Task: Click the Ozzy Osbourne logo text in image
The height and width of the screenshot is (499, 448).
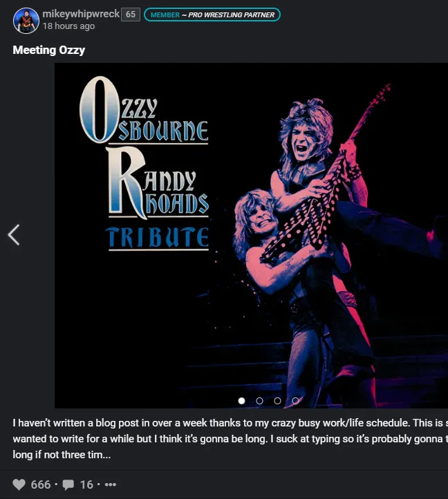Action: pyautogui.click(x=144, y=110)
